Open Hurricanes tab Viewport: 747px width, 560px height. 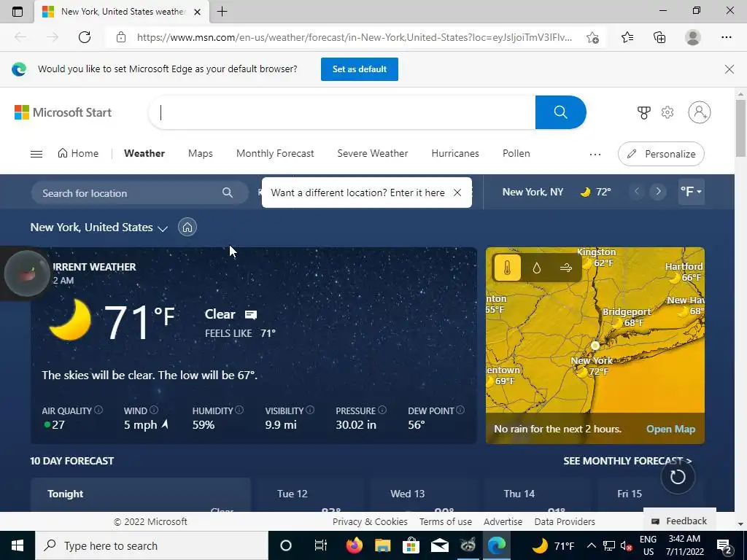455,153
